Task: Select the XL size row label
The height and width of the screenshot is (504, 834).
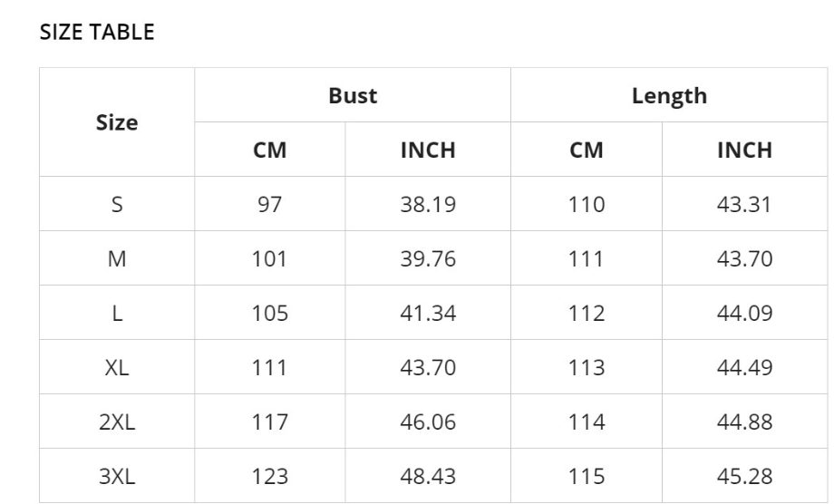Action: (x=117, y=367)
